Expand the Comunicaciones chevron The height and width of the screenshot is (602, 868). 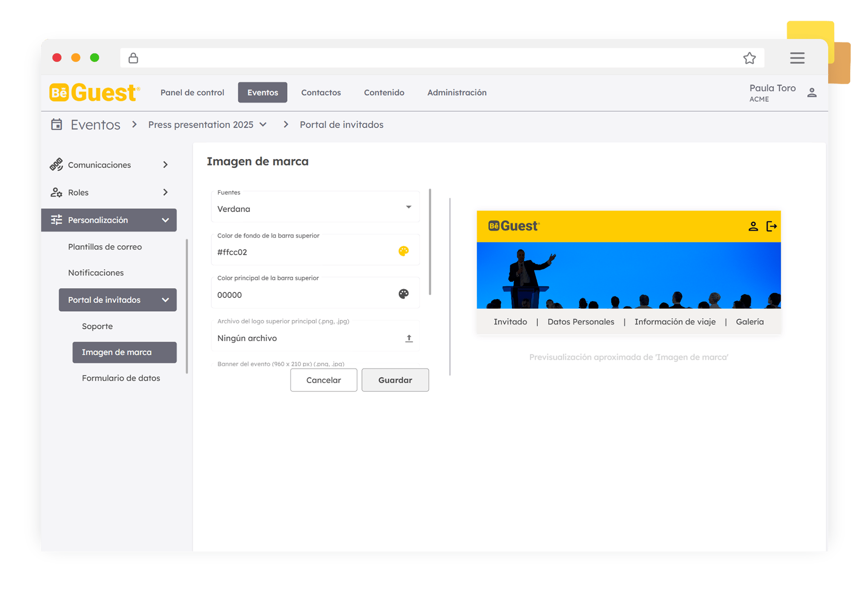165,164
